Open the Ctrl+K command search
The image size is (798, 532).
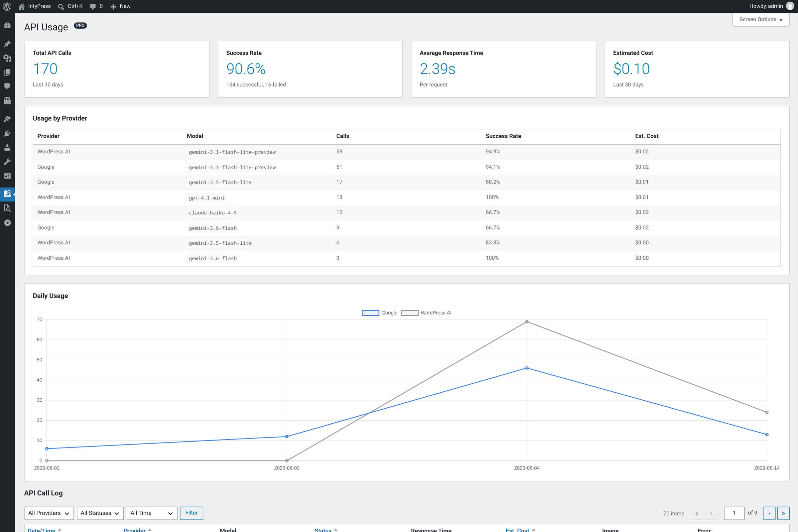coord(70,6)
